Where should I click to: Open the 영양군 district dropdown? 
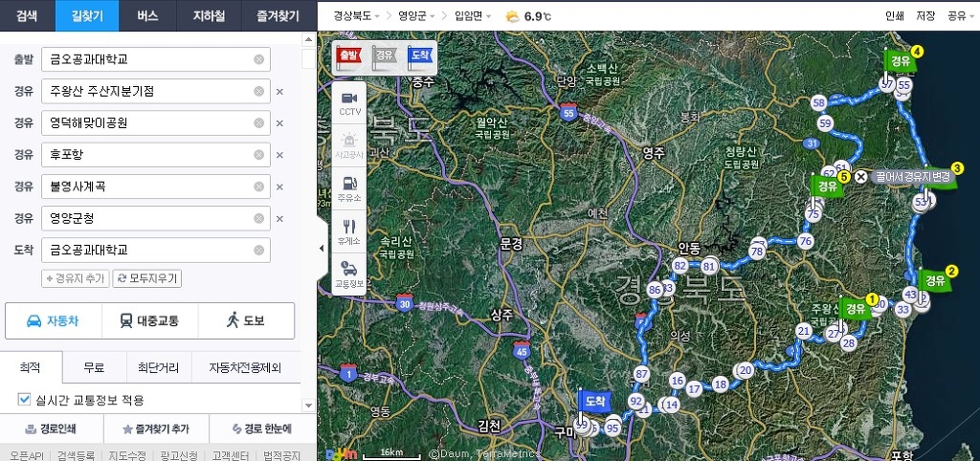[417, 16]
